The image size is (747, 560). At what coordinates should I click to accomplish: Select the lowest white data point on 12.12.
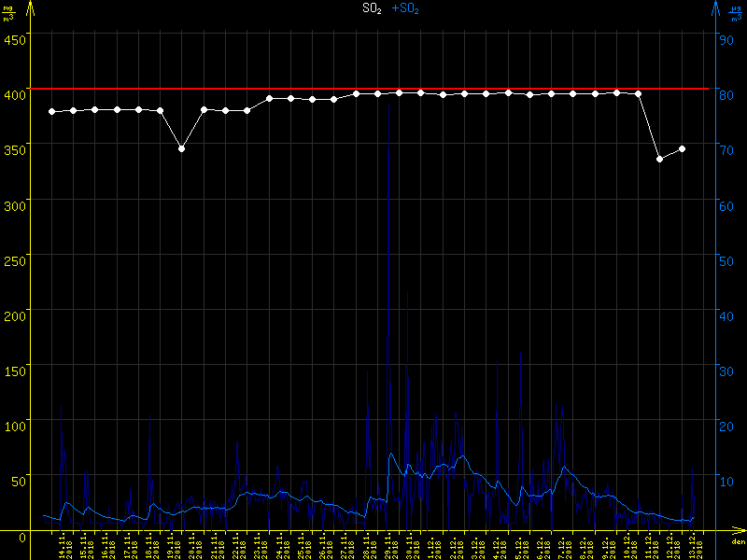click(660, 160)
